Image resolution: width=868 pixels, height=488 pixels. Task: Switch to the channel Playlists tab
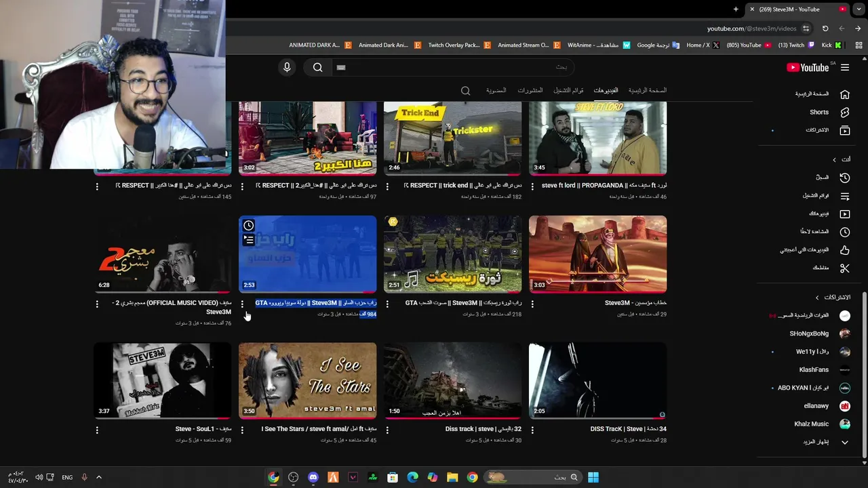click(568, 90)
